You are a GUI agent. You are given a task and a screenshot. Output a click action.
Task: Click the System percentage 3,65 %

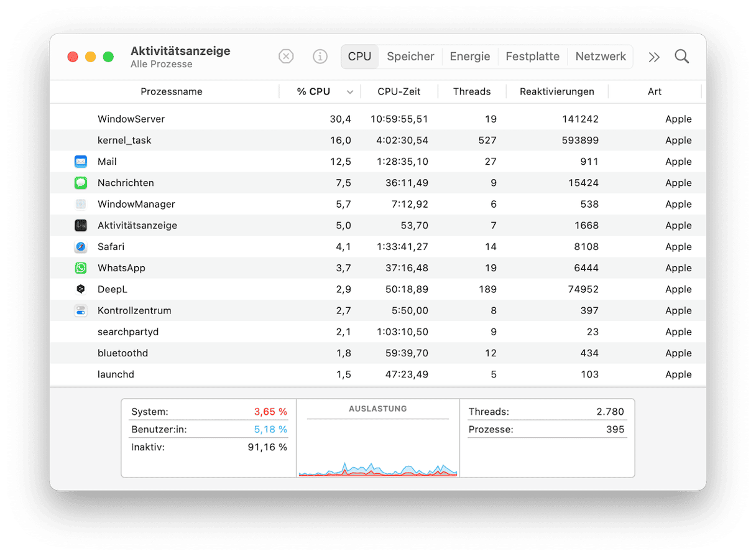(x=270, y=412)
